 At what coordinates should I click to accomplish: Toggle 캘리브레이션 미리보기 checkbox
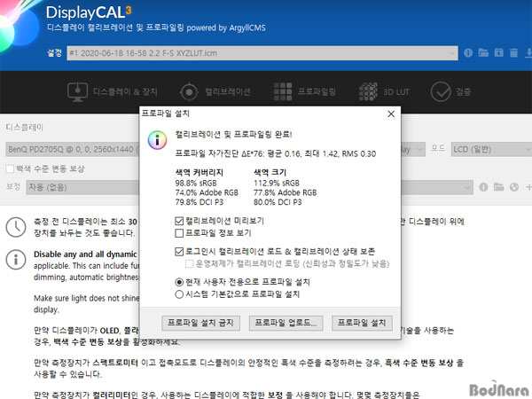point(179,221)
